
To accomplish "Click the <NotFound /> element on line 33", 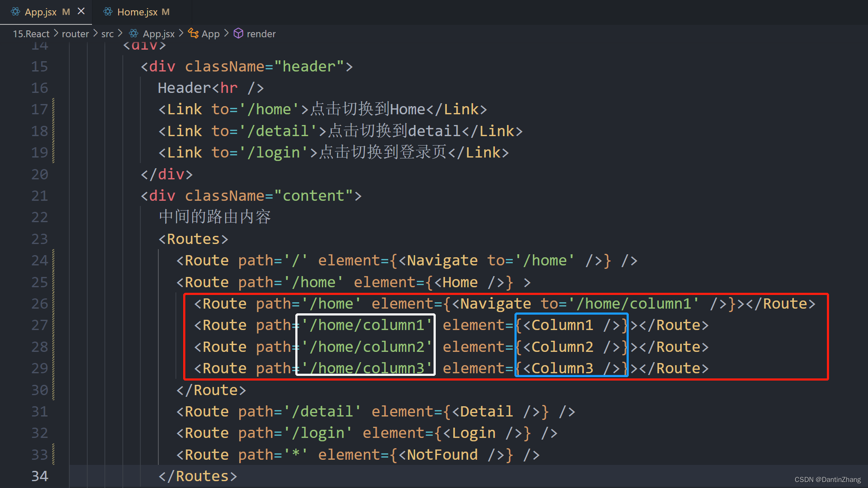I will tap(452, 455).
